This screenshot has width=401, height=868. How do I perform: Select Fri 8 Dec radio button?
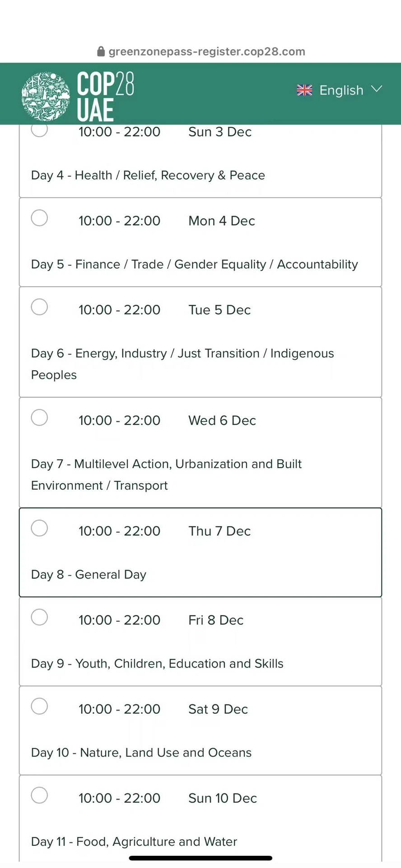point(39,617)
